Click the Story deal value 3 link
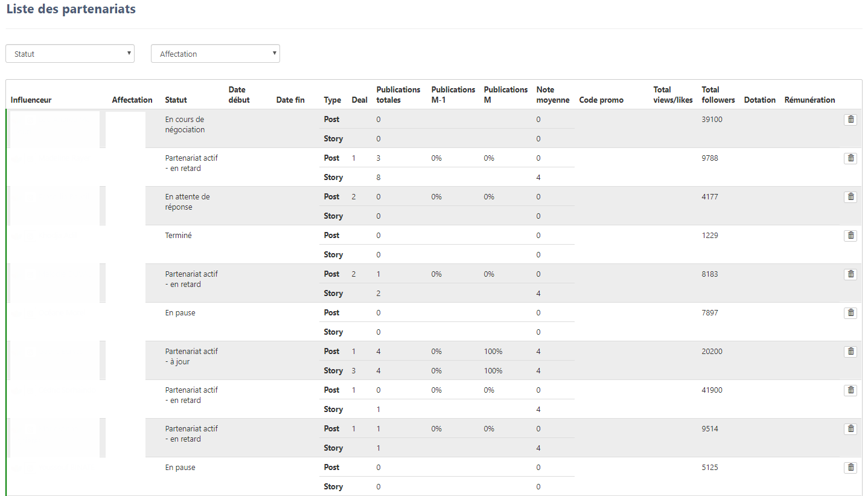 click(354, 371)
